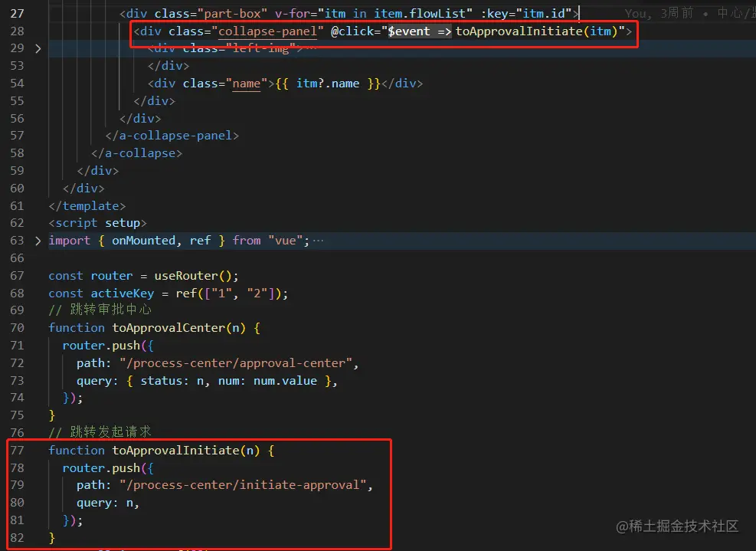Expand the folded block at line 29
Viewport: 756px width, 551px height.
[x=38, y=48]
